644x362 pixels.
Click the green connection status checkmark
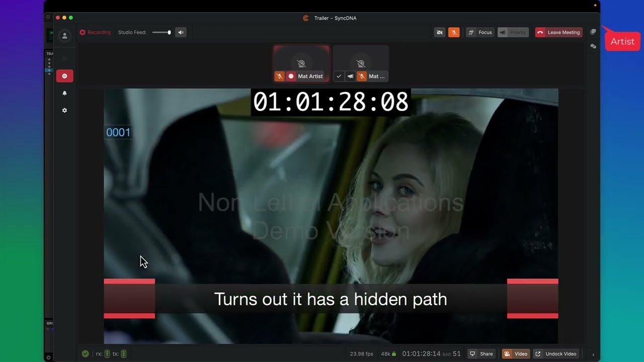click(x=86, y=354)
